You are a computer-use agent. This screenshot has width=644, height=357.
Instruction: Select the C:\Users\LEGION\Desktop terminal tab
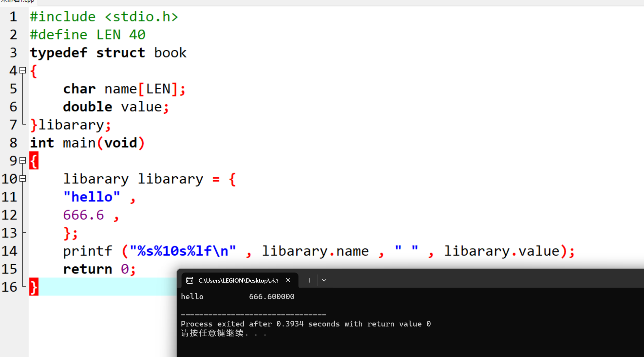pos(238,280)
